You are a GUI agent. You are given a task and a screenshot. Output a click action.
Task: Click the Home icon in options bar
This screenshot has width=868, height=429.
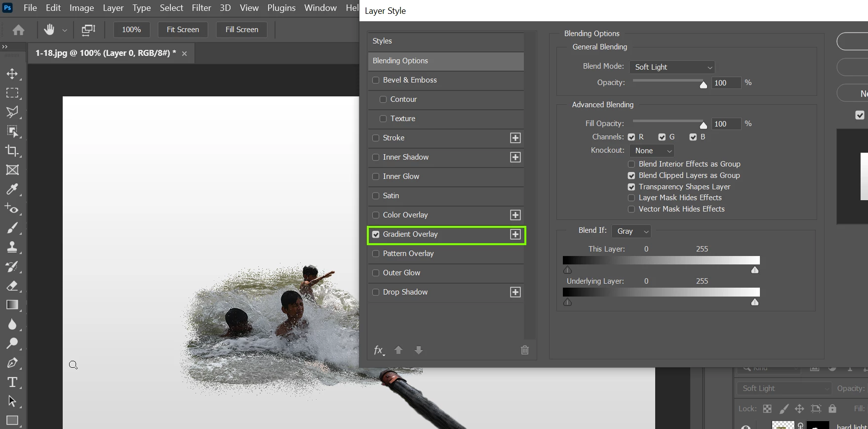pos(19,30)
